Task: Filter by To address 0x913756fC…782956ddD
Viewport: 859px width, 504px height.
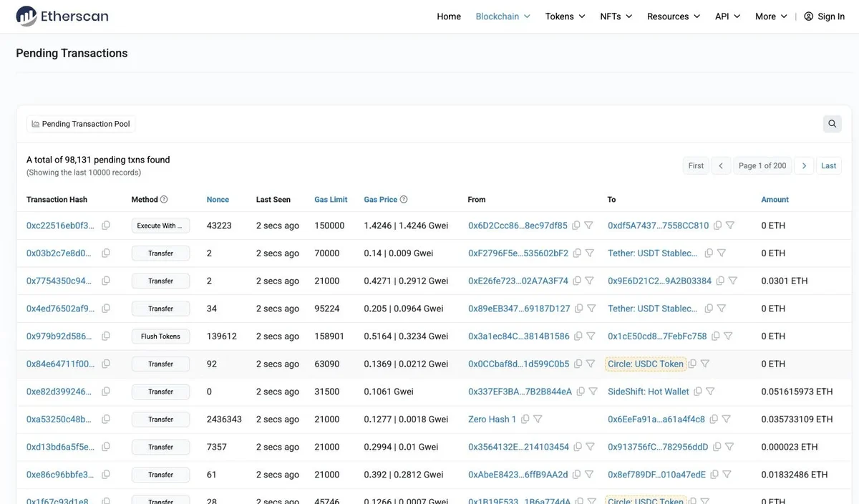Action: 729,447
